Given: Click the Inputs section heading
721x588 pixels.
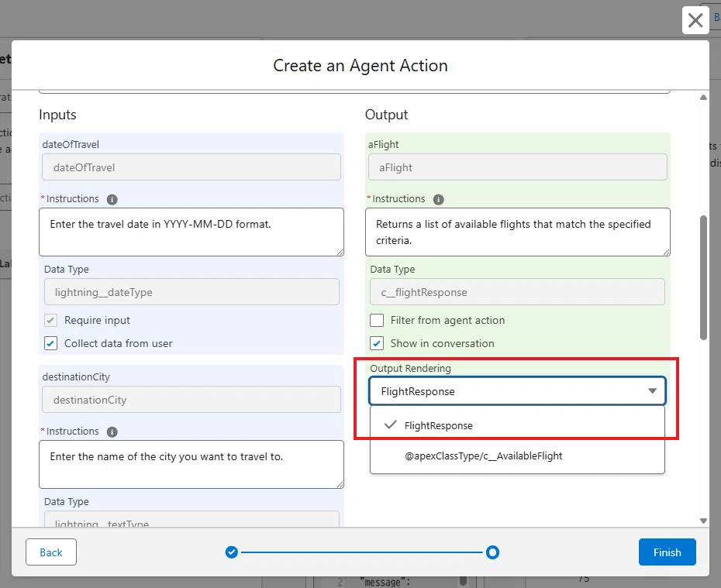Looking at the screenshot, I should [x=57, y=115].
